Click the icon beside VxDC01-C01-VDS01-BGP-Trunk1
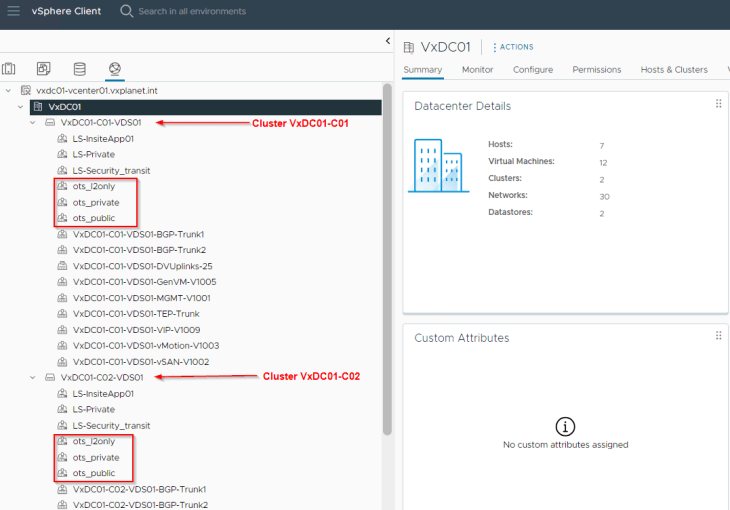The image size is (730, 510). coord(62,234)
